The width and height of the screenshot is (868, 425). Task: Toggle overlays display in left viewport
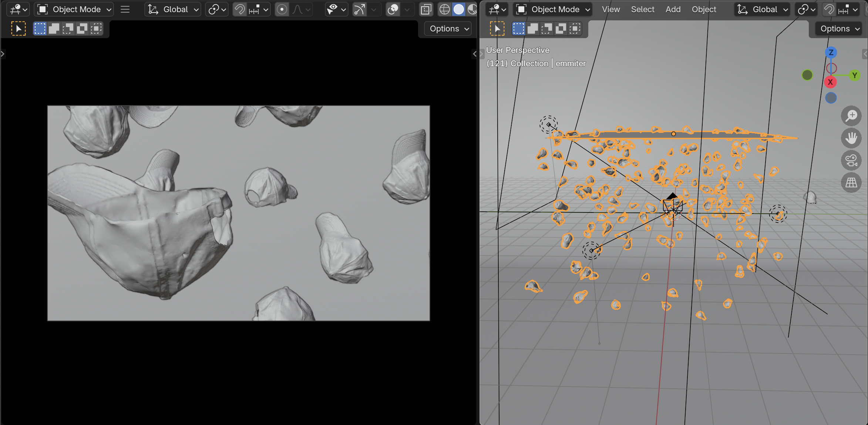pyautogui.click(x=393, y=9)
